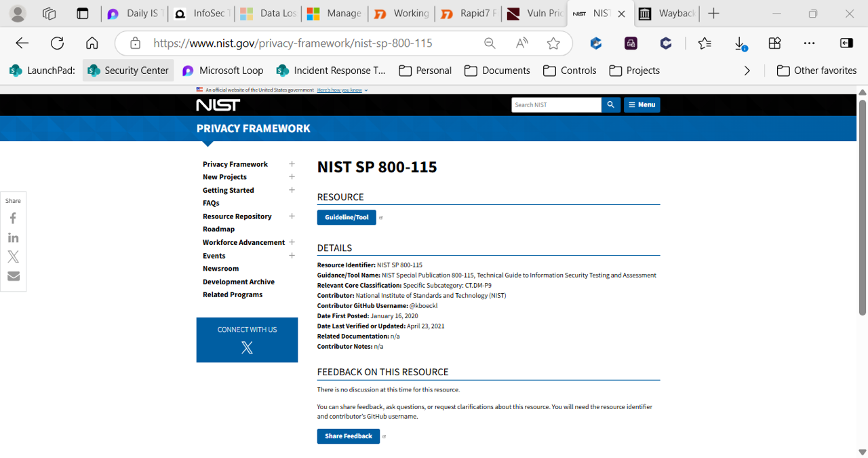Share page by email icon
Screen dimensions: 868x458
[13, 276]
